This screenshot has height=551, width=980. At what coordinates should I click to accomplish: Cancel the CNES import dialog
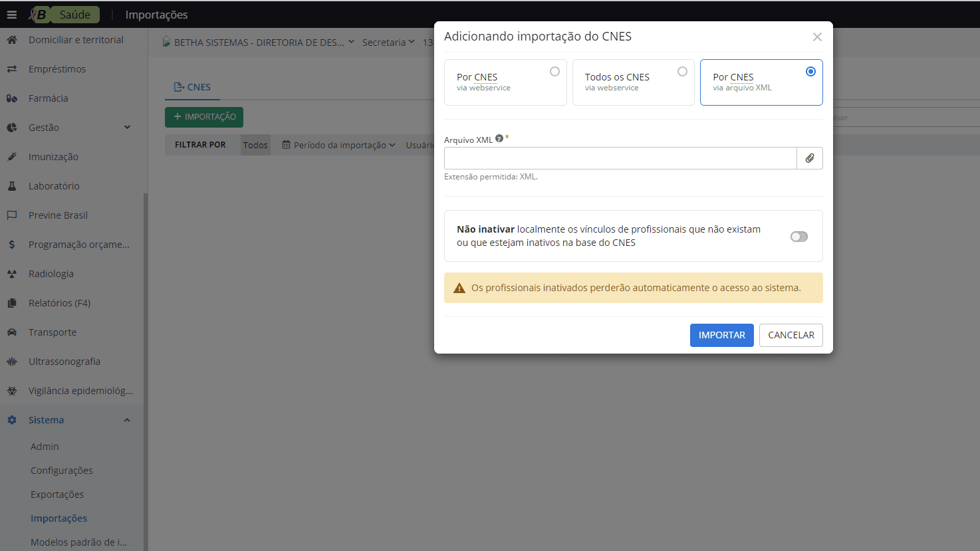tap(791, 335)
